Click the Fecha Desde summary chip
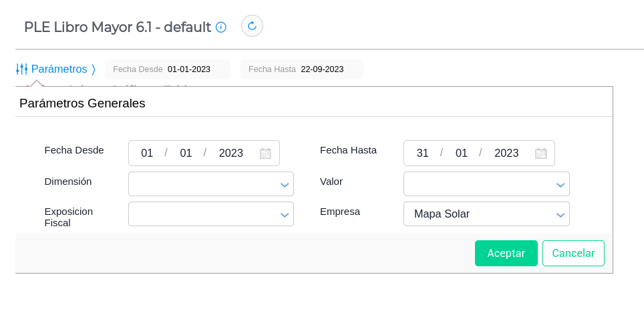Viewport: 644px width, 327px height. tap(167, 69)
